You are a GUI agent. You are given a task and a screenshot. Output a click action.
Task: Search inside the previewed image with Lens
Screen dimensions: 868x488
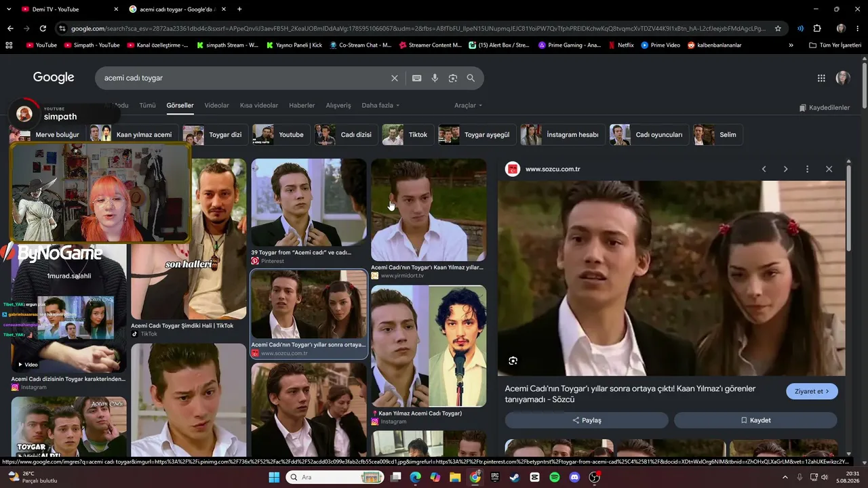[x=513, y=361]
